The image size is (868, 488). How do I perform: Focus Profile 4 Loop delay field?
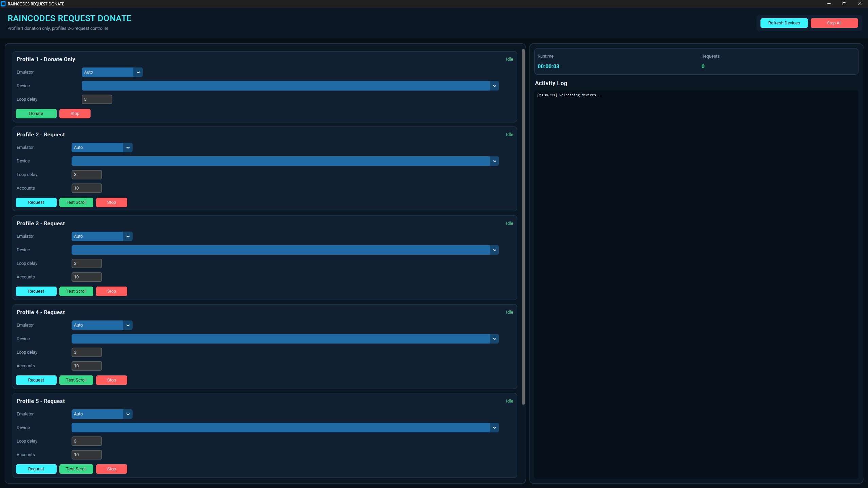pyautogui.click(x=86, y=352)
